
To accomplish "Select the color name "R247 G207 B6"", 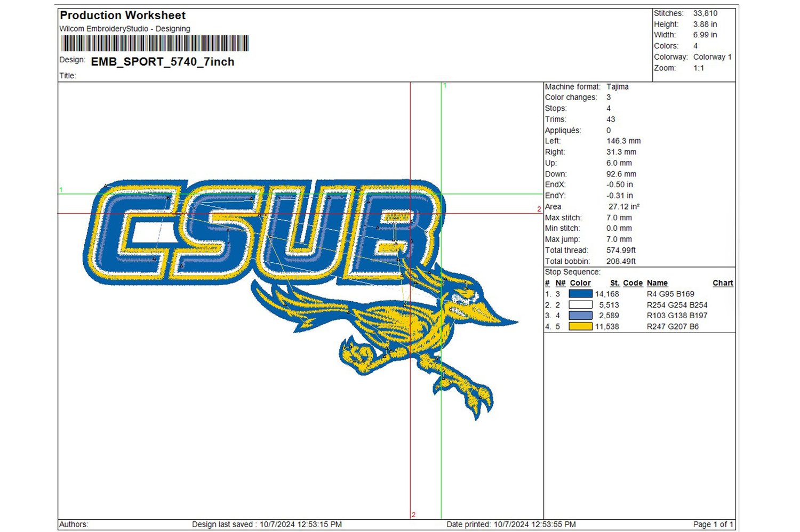I will 673,327.
